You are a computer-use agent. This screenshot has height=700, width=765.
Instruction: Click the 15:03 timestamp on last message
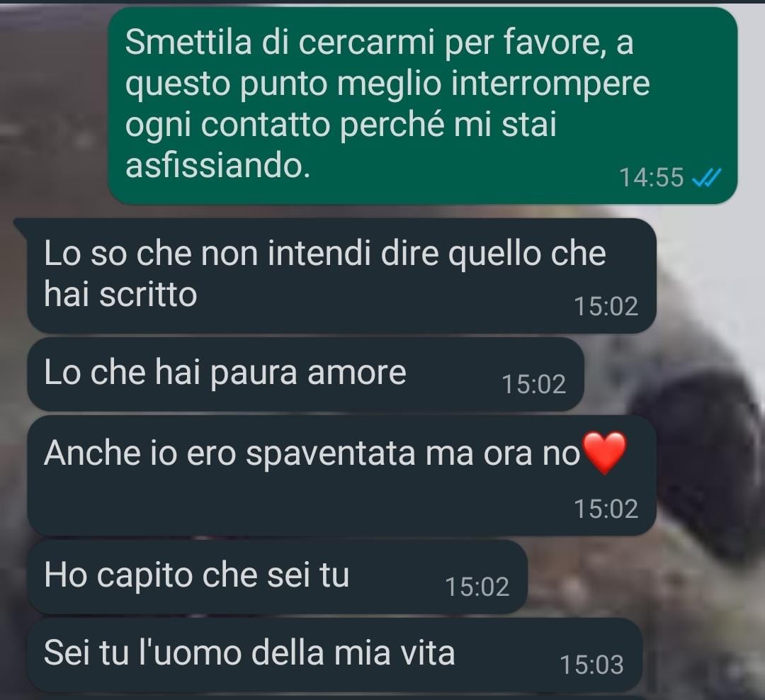591,665
